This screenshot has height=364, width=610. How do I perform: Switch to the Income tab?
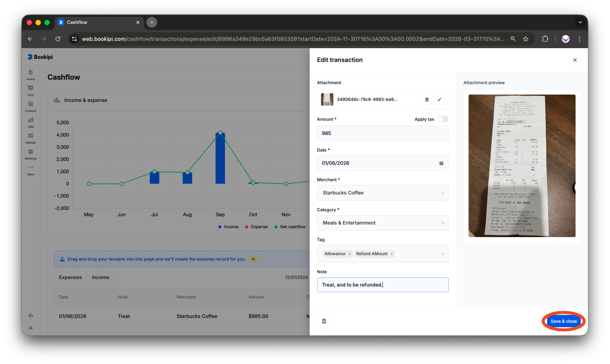[100, 277]
